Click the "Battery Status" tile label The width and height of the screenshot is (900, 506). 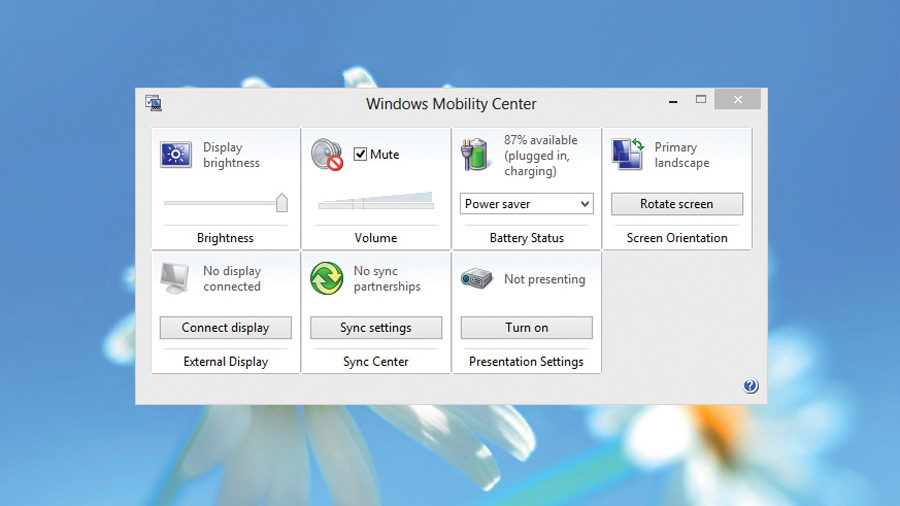[526, 238]
